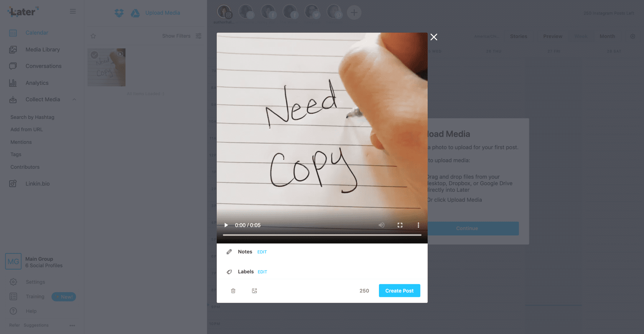Toggle the checkmark on the Need Copy thumbnail
Viewport: 644px width, 334px height.
click(94, 55)
